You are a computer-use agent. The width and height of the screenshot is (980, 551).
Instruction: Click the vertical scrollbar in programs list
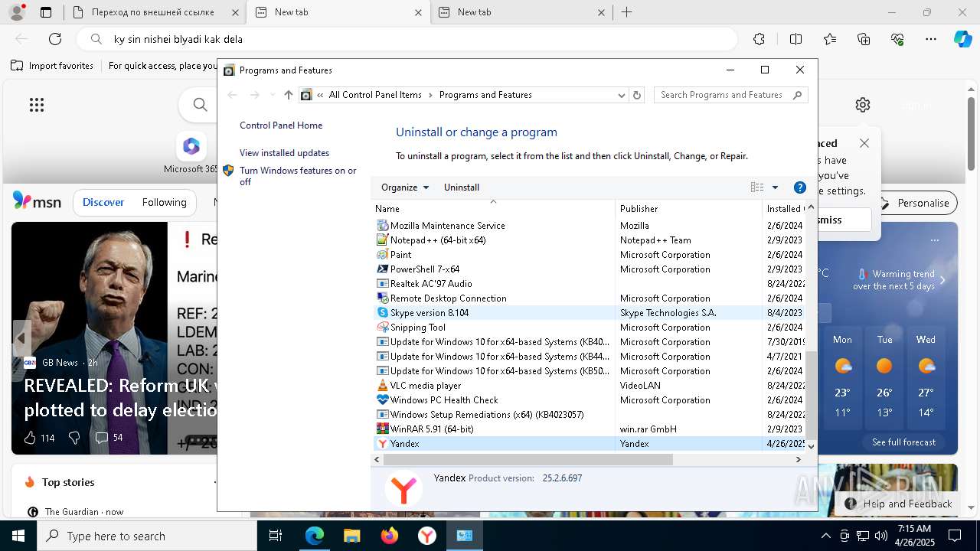click(x=811, y=395)
